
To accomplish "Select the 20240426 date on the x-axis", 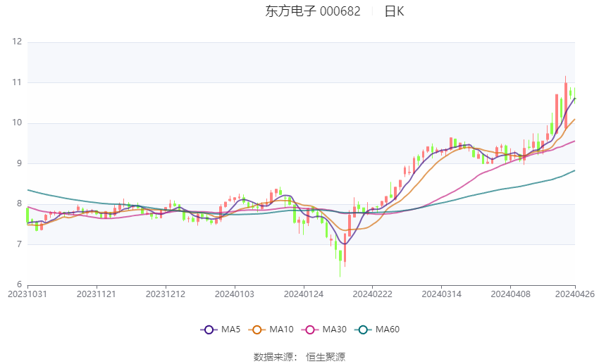I will pos(575,294).
